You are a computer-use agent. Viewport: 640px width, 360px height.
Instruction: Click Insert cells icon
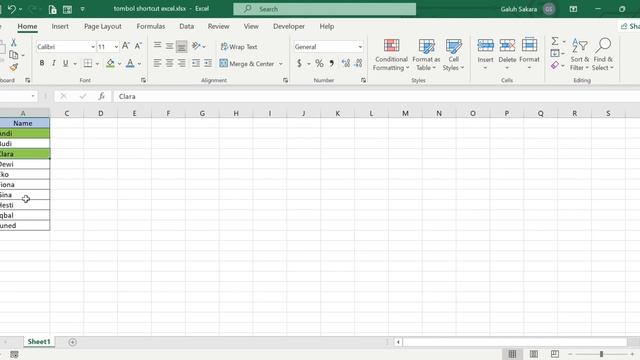(485, 46)
